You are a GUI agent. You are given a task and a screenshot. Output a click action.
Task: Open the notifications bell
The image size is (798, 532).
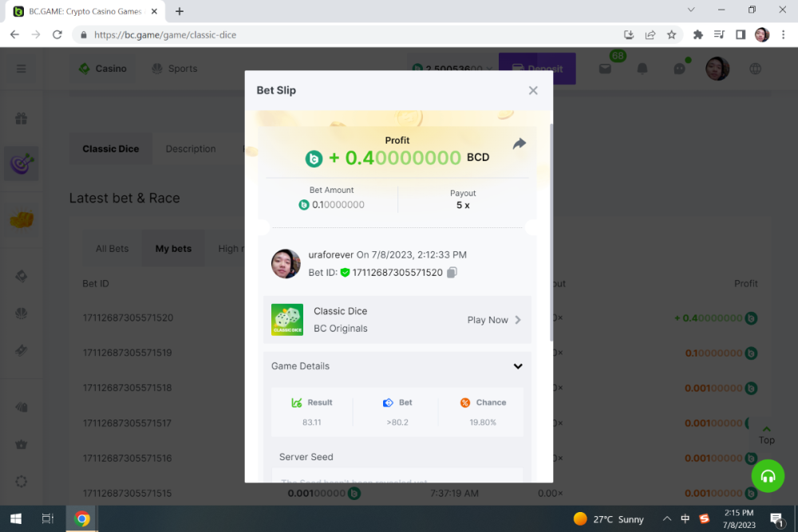pyautogui.click(x=642, y=69)
